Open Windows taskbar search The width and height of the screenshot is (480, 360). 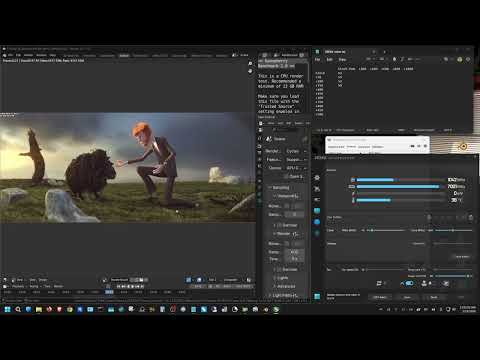coord(18,309)
